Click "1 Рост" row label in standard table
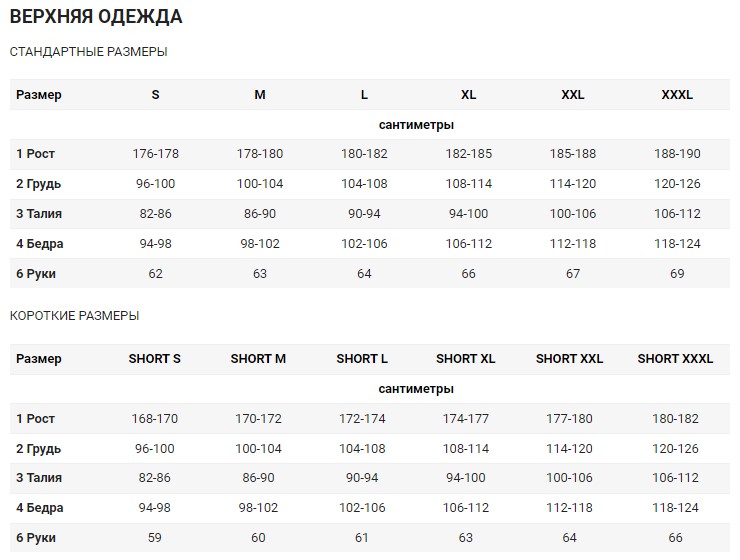Image resolution: width=740 pixels, height=560 pixels. [x=36, y=154]
